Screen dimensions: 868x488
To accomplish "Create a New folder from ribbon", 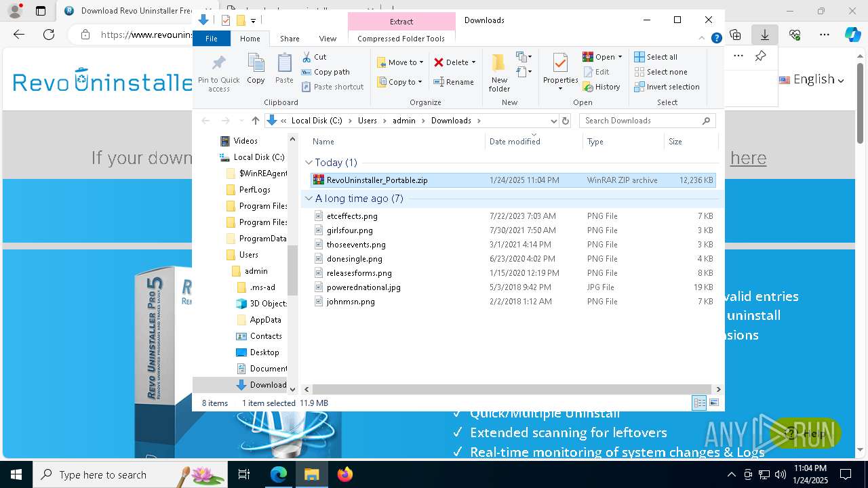I will (x=499, y=73).
